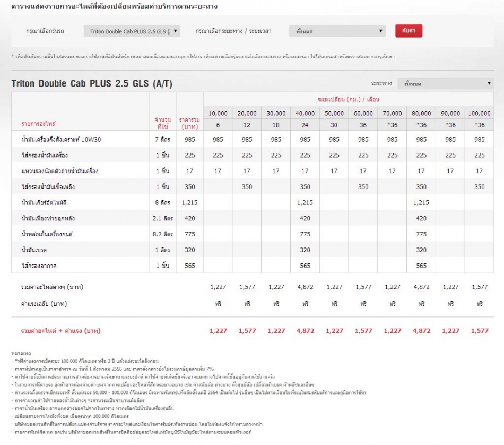Click red รวมค่าอะไหล่ + ค่าแรง (บาท) label
This screenshot has width=504, height=445.
click(x=61, y=331)
